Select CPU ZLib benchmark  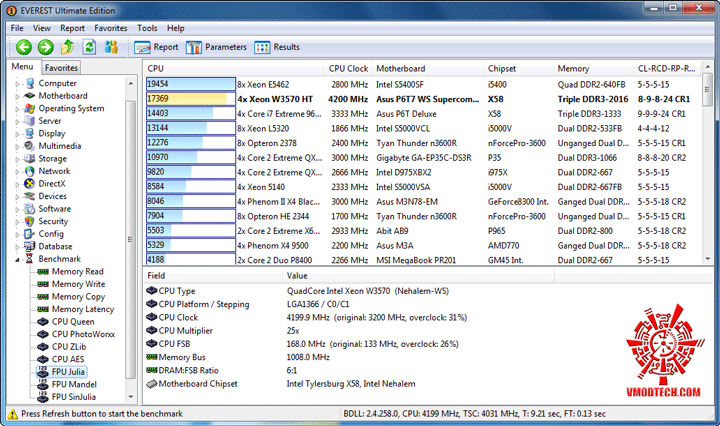coord(69,347)
